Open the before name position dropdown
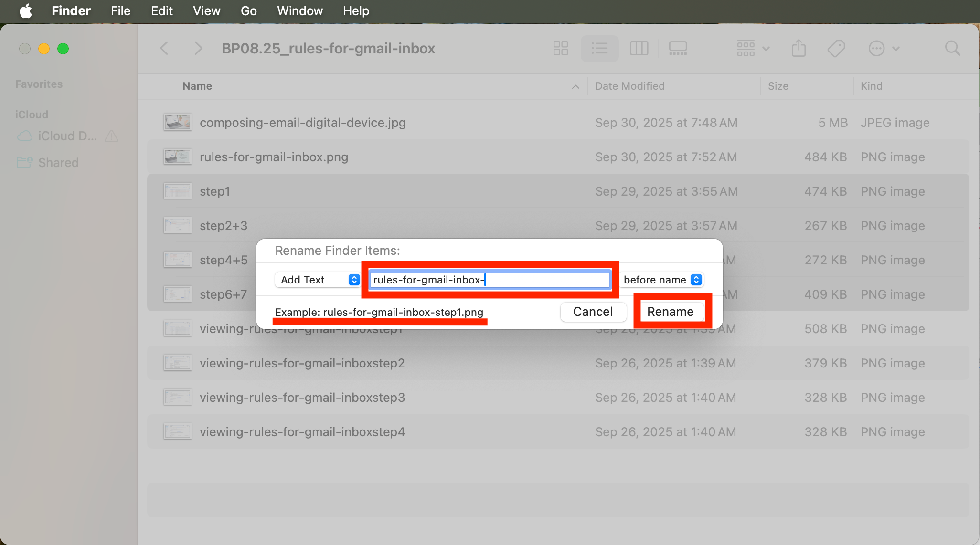 click(662, 280)
